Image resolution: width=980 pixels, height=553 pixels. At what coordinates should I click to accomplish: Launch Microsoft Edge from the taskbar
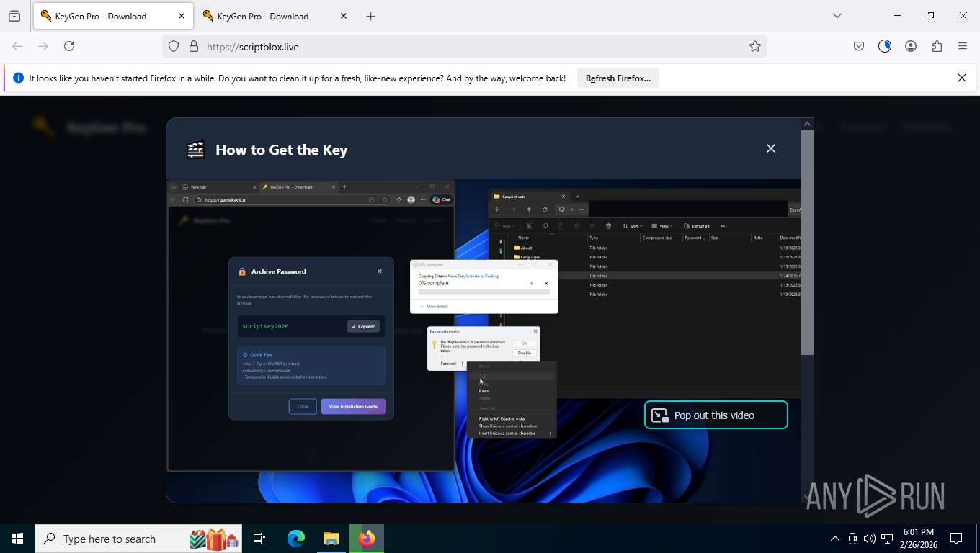296,539
